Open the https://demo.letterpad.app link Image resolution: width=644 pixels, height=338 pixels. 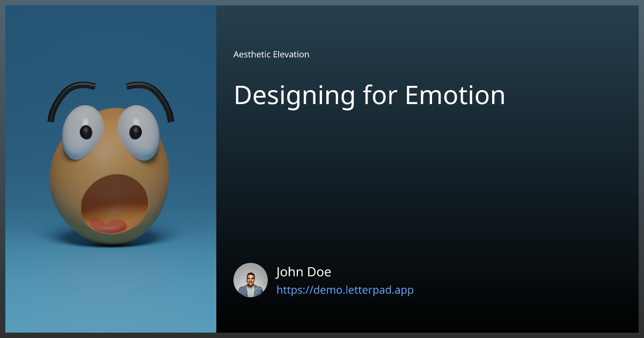click(345, 290)
